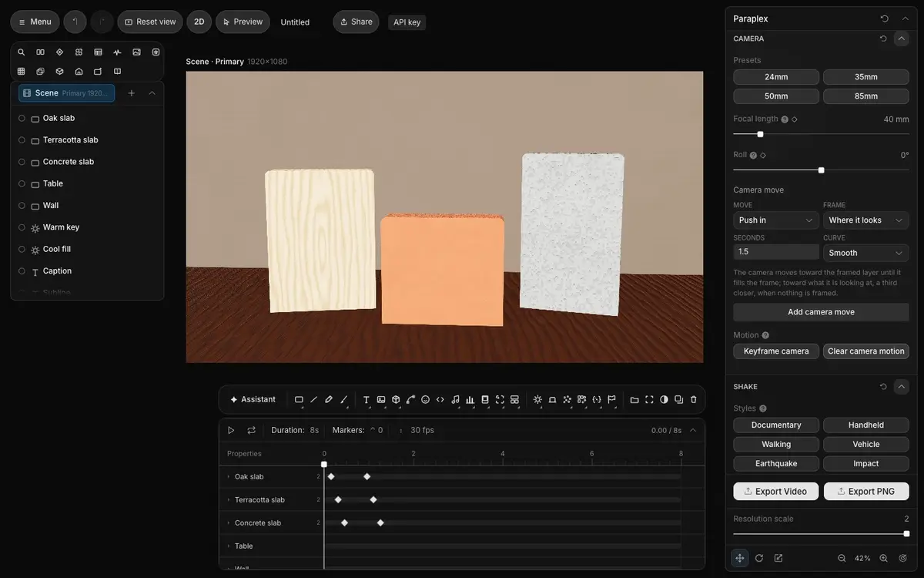Click the Export Video button
Screen dimensions: 924x578
click(776, 492)
